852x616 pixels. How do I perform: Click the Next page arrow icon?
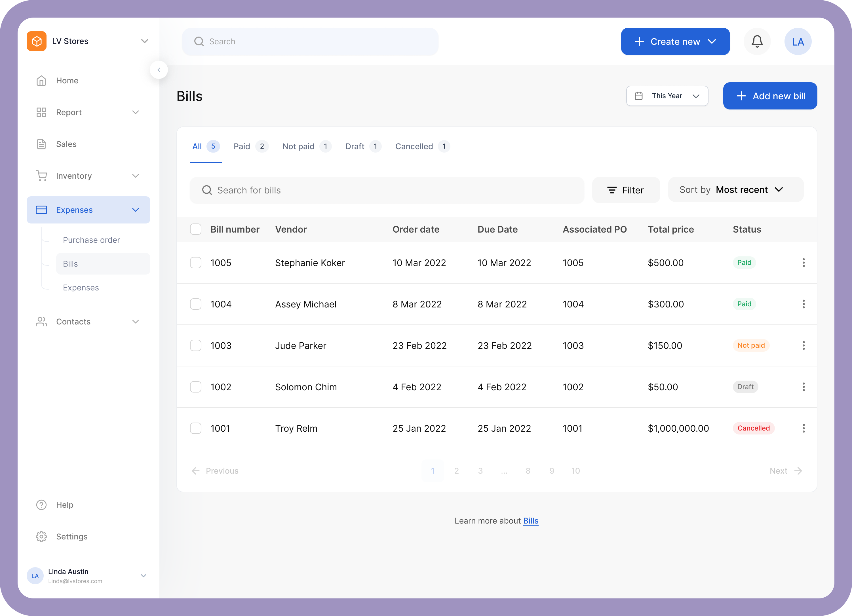[x=798, y=471]
